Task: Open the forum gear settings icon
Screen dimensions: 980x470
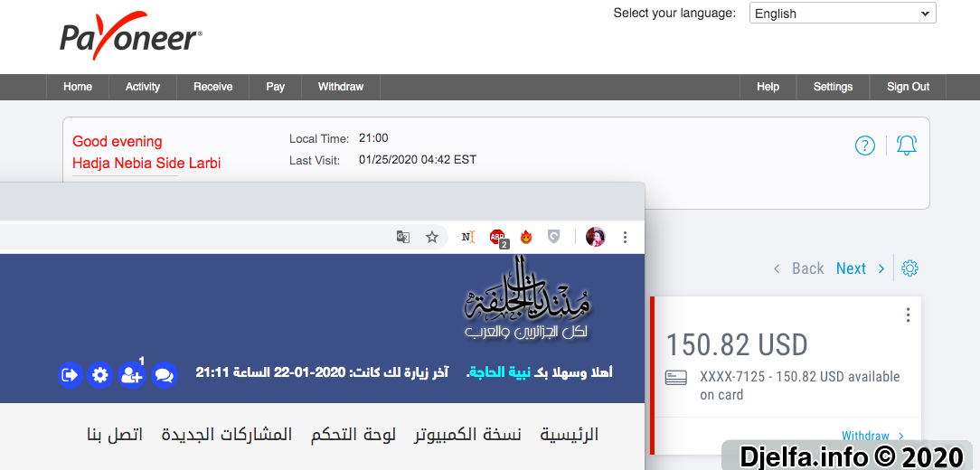Action: (100, 375)
